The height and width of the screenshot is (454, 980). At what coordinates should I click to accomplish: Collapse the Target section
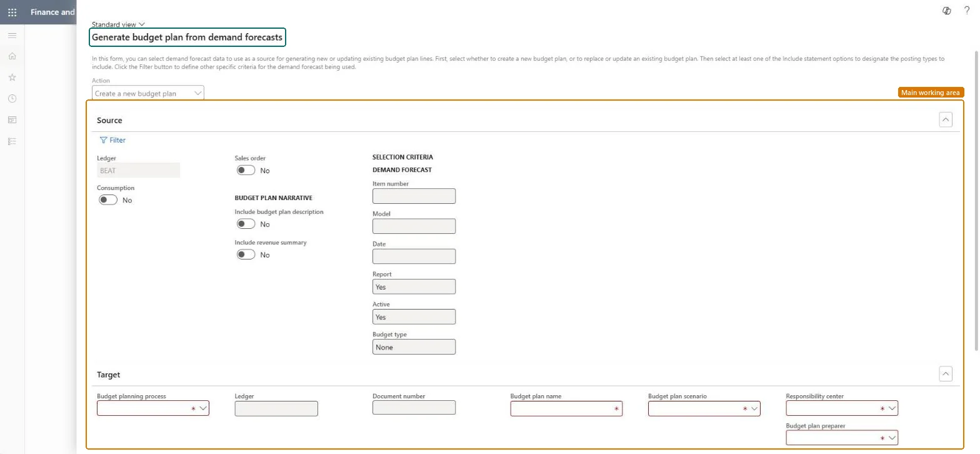pyautogui.click(x=946, y=374)
